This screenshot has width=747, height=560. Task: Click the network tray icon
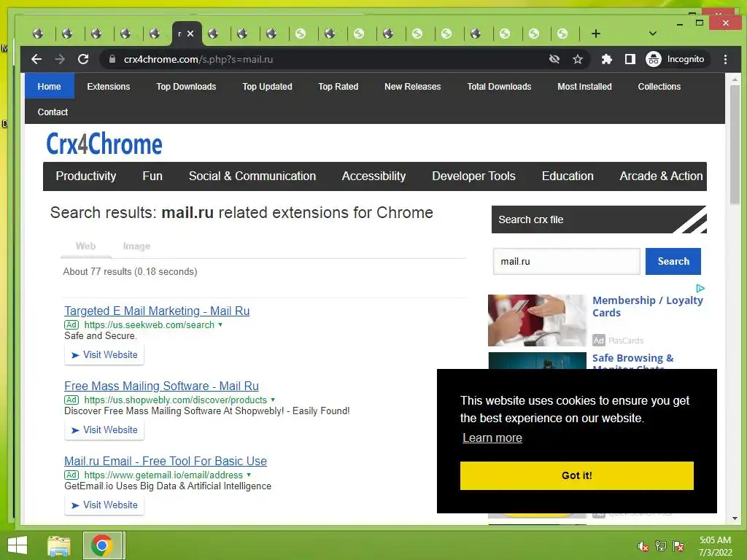(x=661, y=546)
